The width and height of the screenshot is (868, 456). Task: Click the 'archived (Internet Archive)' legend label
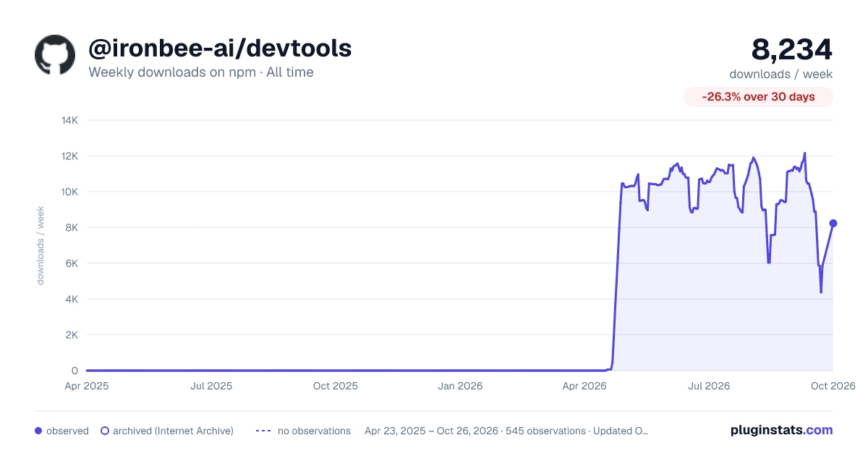pyautogui.click(x=173, y=431)
